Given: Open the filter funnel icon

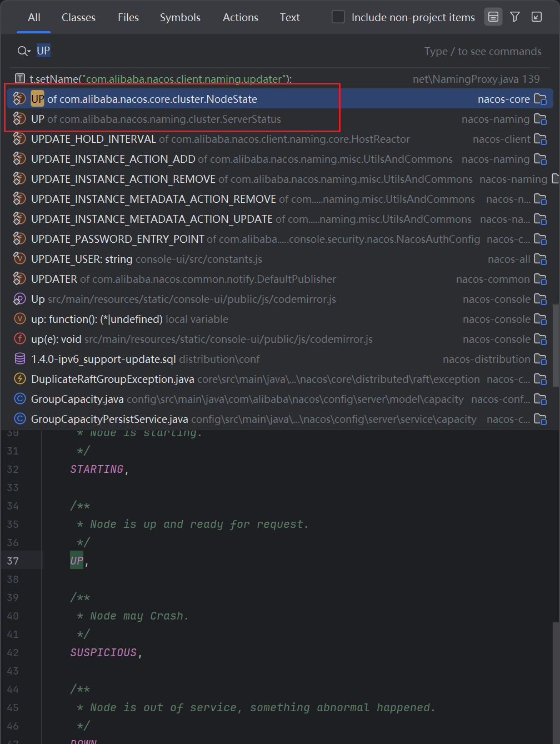Looking at the screenshot, I should click(x=515, y=17).
